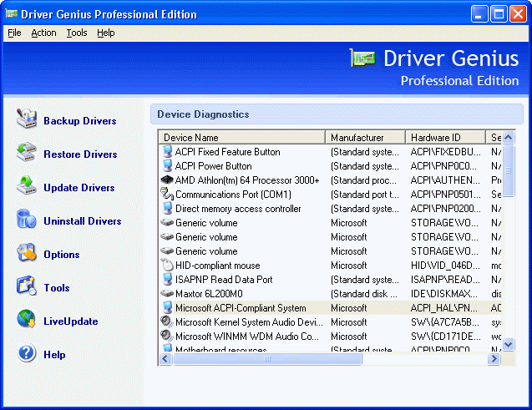Click ACPI\PNP0501... hardware ID cell
Screen dimensions: 532x410
[445, 195]
